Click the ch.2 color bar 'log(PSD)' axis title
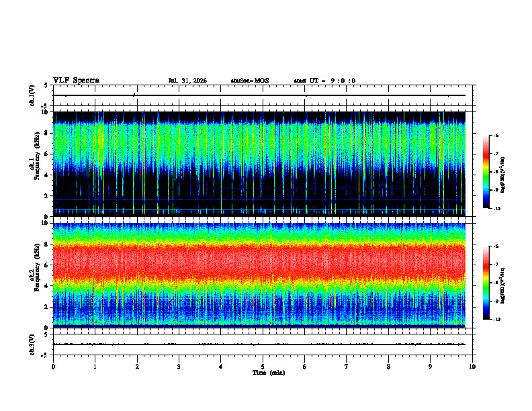 click(x=502, y=285)
